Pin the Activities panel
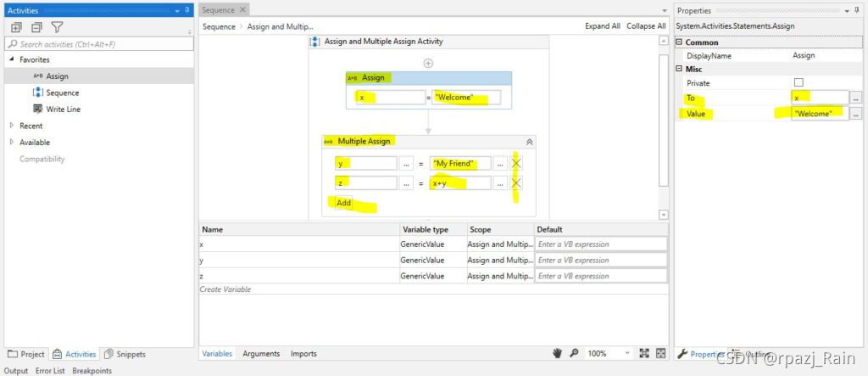The width and height of the screenshot is (868, 376). pos(187,10)
